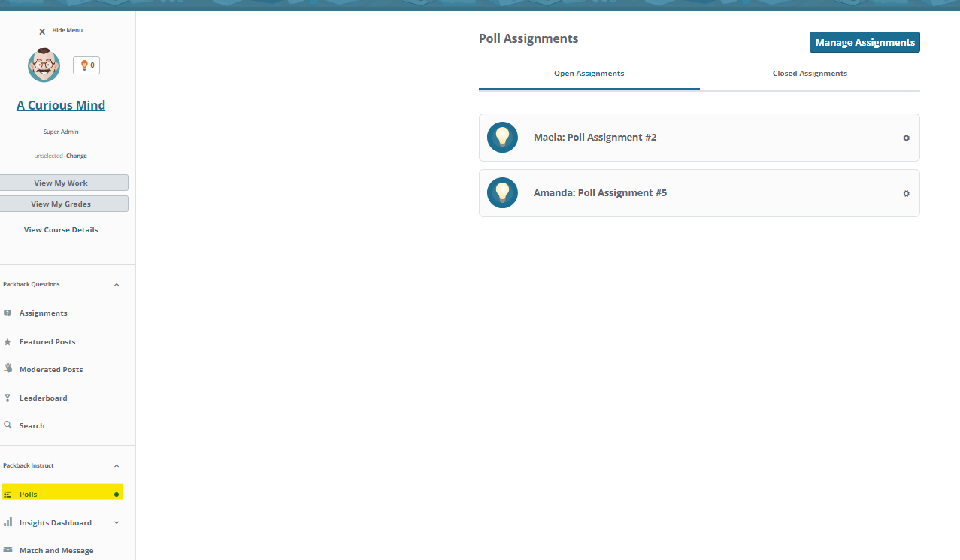
Task: Collapse the Packback Instruct section
Action: pos(117,465)
